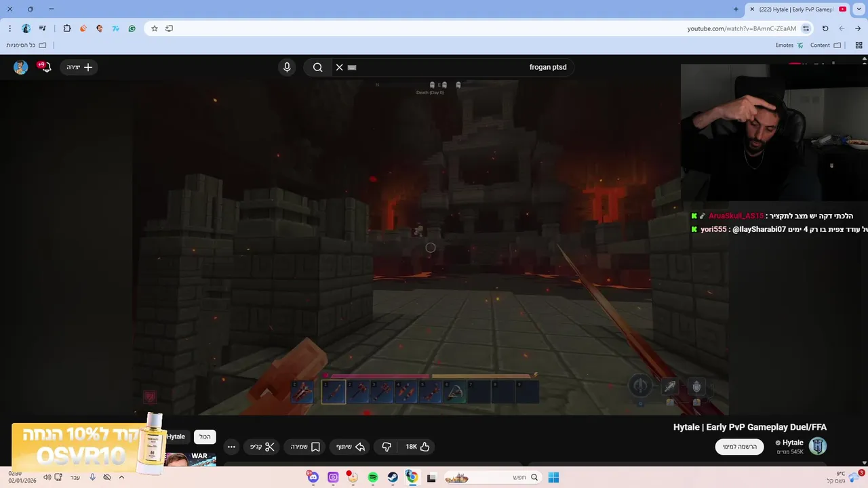
Task: Switch to Chrome in the taskbar
Action: [412, 477]
